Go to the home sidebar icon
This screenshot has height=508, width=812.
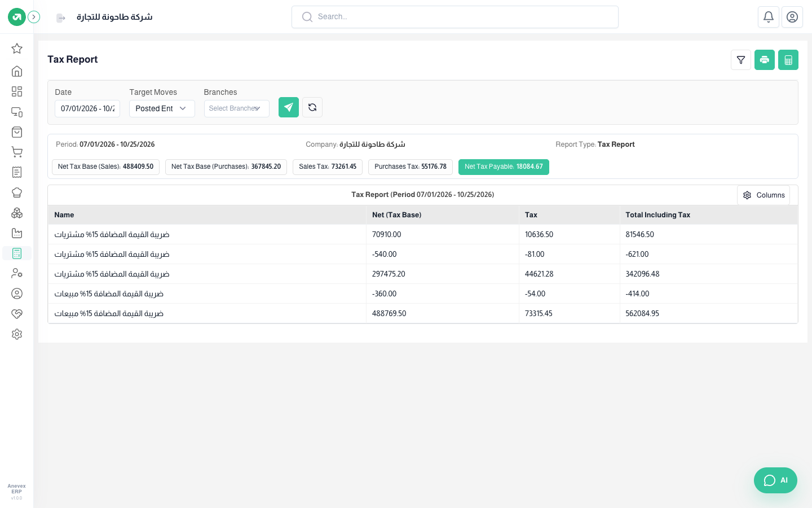click(17, 71)
